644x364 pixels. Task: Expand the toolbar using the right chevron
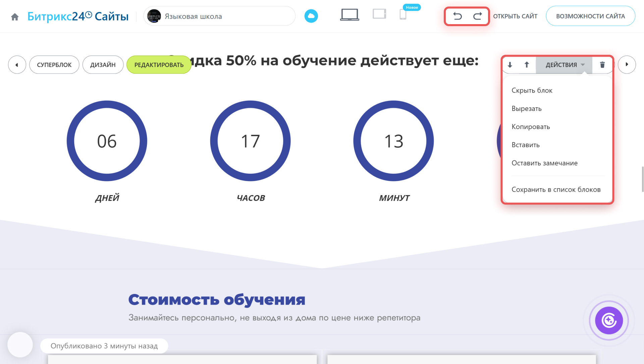(x=627, y=64)
